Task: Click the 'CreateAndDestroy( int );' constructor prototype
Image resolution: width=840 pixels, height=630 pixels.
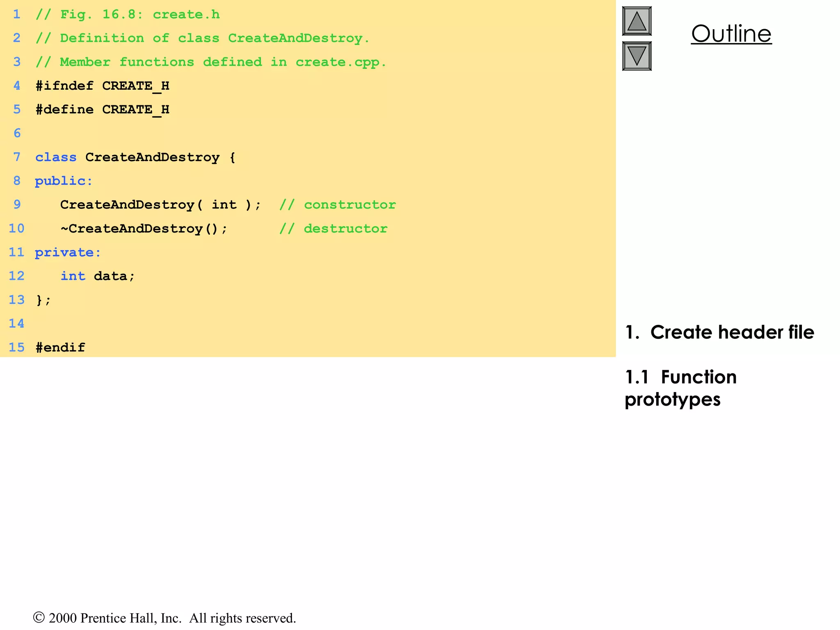Action: coord(160,205)
